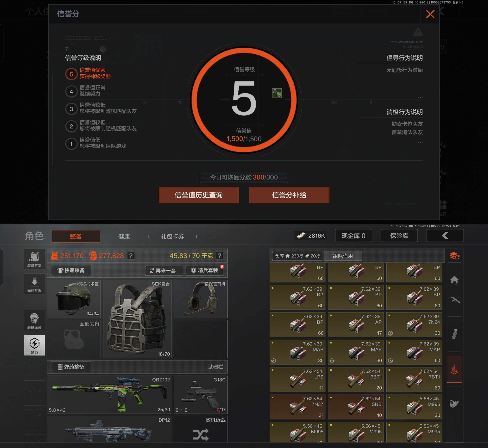Open 信誉值历史查询 history lookup
This screenshot has height=448, width=488.
pos(199,195)
